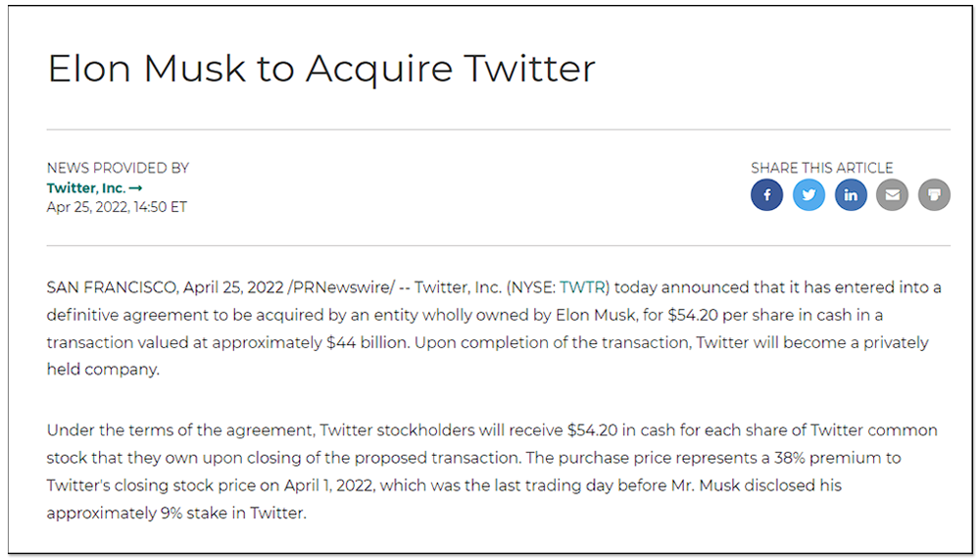Click the arrow beside Twitter, Inc.

pos(135,187)
